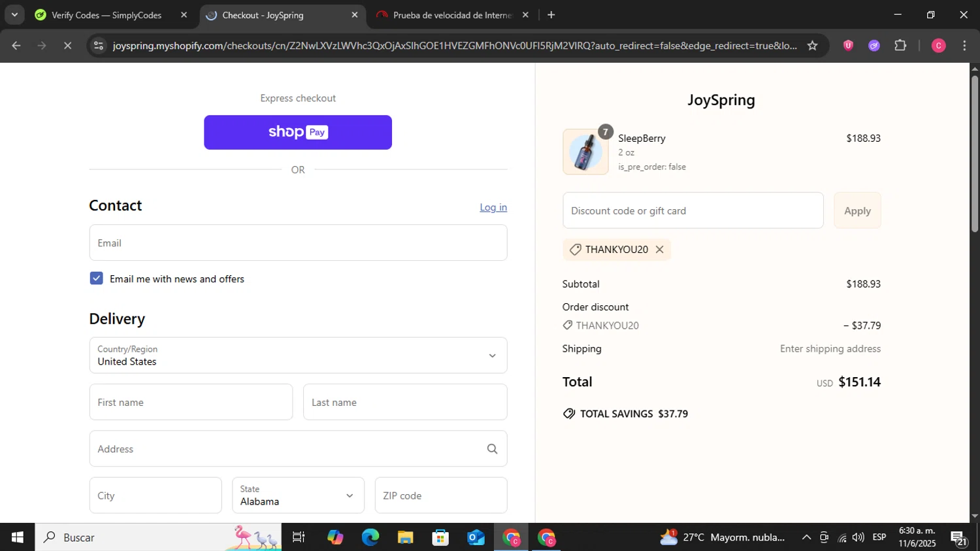Close the Checkout JoySpring tab
Screen dimensions: 980x551
point(355,15)
